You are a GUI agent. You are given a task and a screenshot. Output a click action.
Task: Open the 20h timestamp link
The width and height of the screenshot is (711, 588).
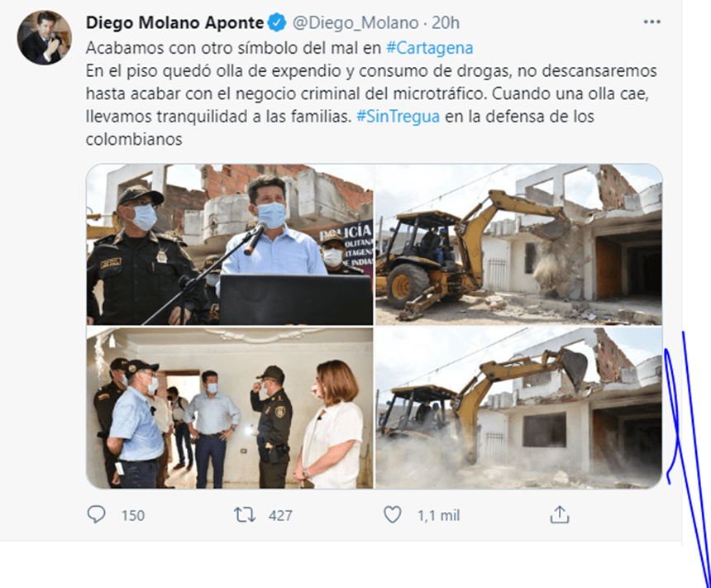click(446, 22)
